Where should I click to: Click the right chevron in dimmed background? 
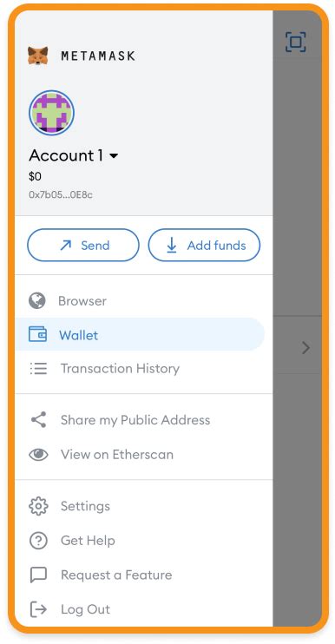(x=305, y=348)
